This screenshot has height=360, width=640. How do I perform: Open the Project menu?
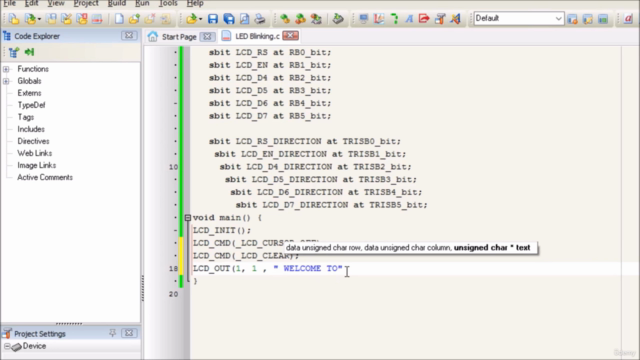[86, 3]
